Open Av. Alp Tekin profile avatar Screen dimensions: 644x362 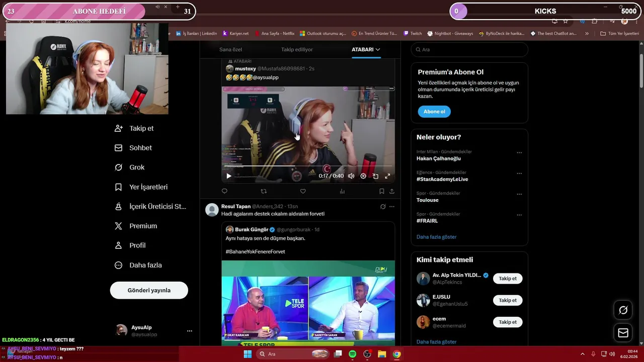point(423,279)
